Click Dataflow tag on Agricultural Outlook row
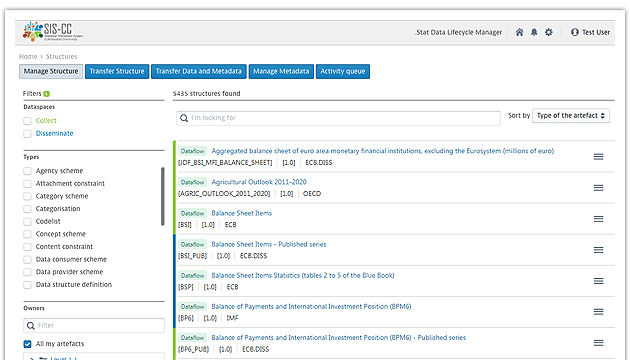 click(192, 182)
